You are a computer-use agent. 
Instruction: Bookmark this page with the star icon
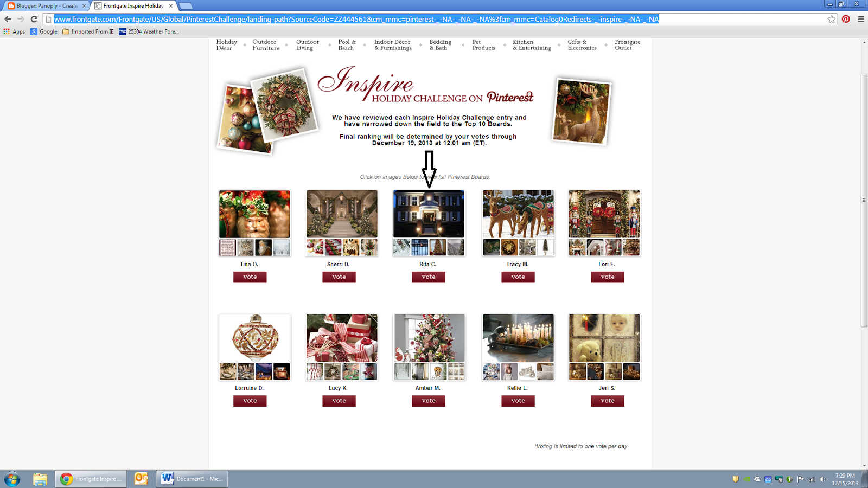tap(832, 19)
